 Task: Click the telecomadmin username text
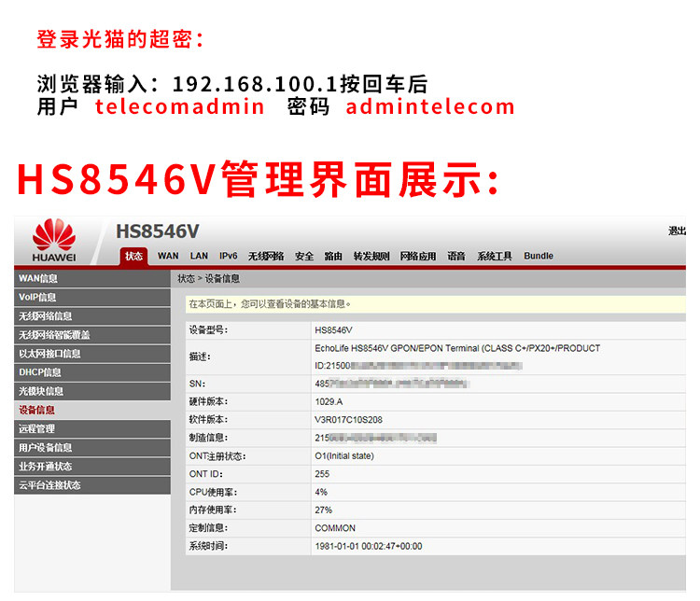pos(179,106)
